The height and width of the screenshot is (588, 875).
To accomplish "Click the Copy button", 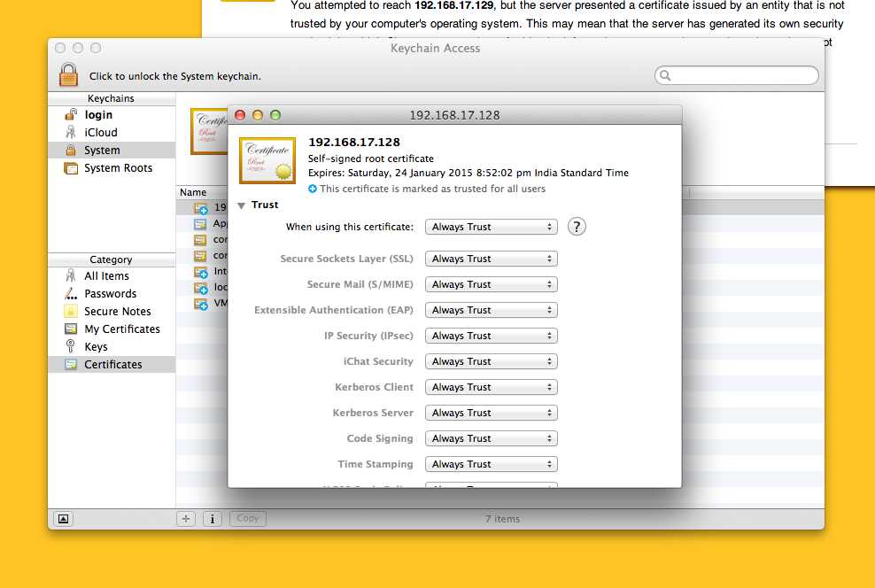I will coord(248,518).
